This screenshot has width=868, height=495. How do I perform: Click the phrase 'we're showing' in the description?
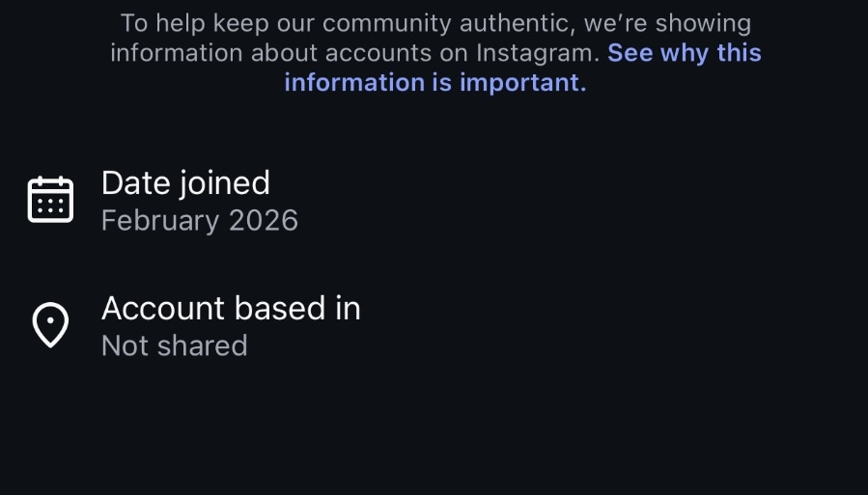(667, 24)
